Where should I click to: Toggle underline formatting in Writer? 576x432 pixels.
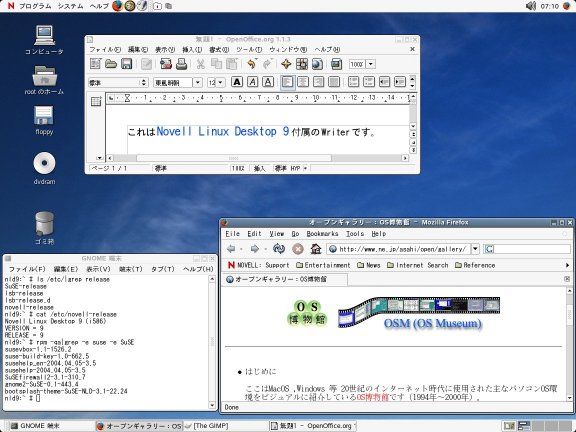(x=268, y=82)
